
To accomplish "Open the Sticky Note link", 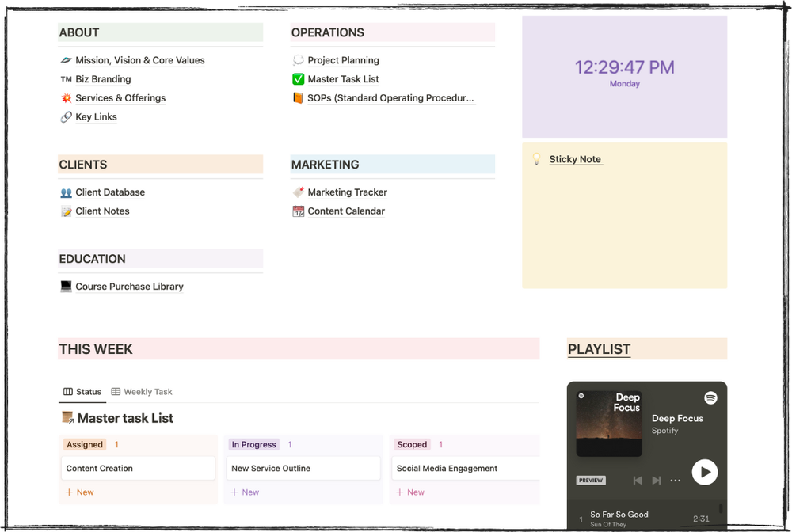I will click(x=576, y=159).
